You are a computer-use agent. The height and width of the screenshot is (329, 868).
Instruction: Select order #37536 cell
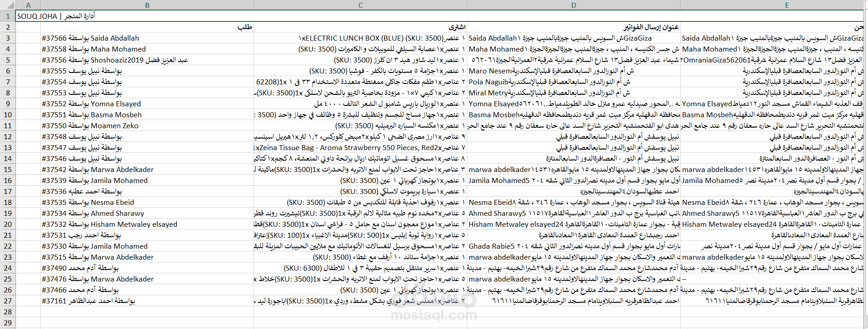[x=147, y=191]
